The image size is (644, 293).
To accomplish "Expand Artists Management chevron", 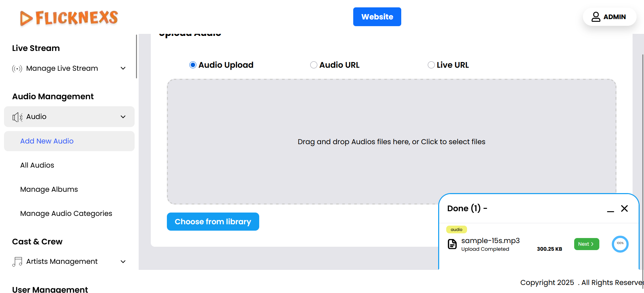I will [123, 261].
